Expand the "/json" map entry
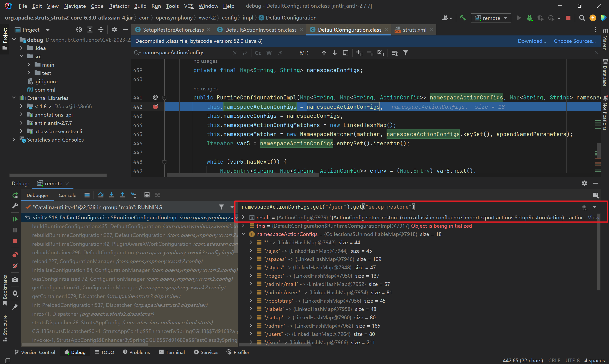Screen dimensions: 609x364 click(x=250, y=342)
